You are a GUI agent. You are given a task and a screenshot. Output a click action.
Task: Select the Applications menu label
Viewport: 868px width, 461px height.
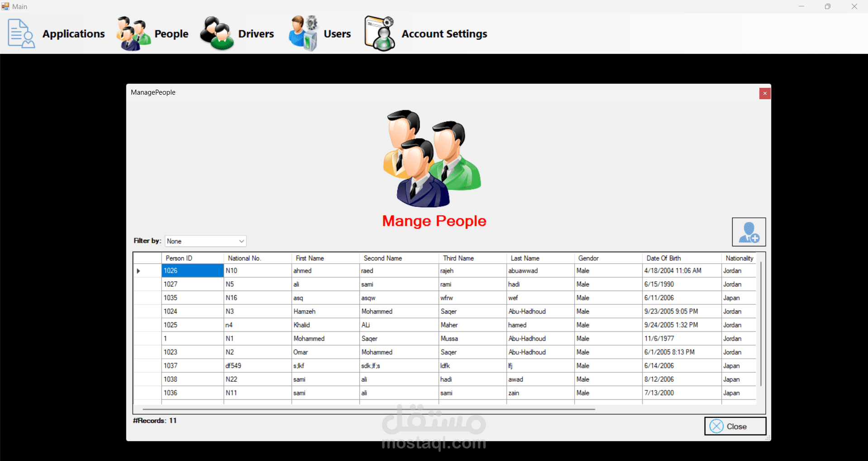pyautogui.click(x=74, y=34)
